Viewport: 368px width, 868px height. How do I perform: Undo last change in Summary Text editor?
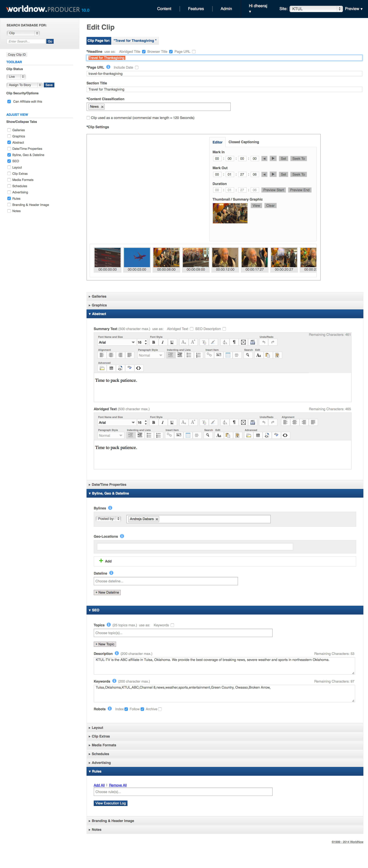point(264,342)
